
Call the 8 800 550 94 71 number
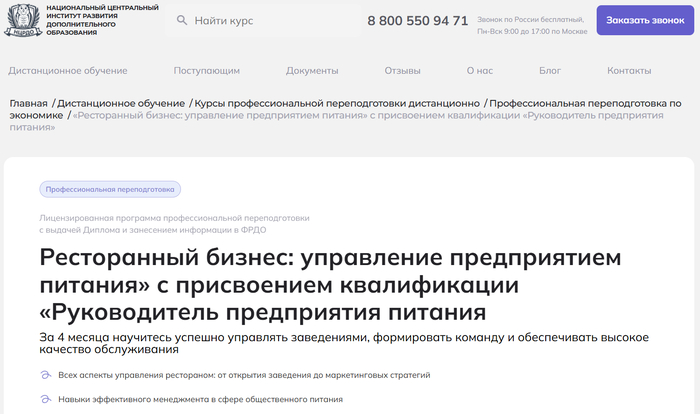417,20
